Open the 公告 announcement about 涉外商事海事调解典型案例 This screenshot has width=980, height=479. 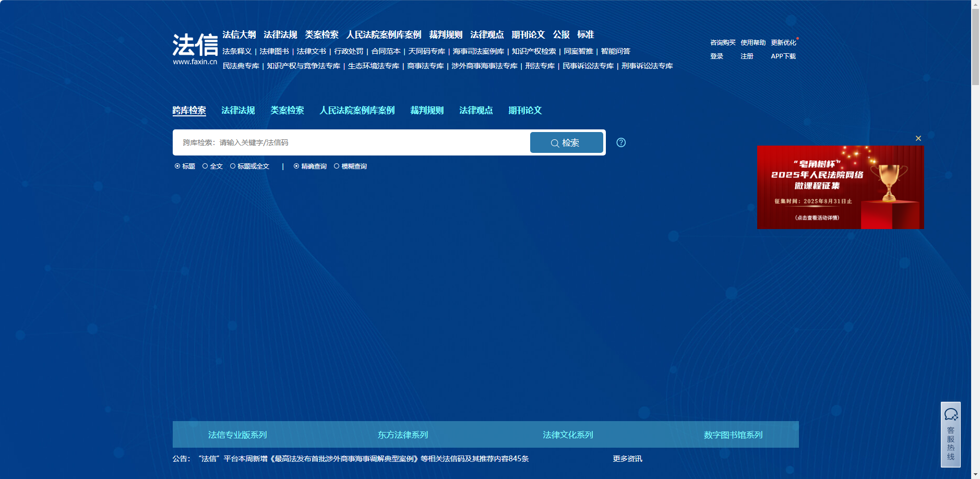364,459
